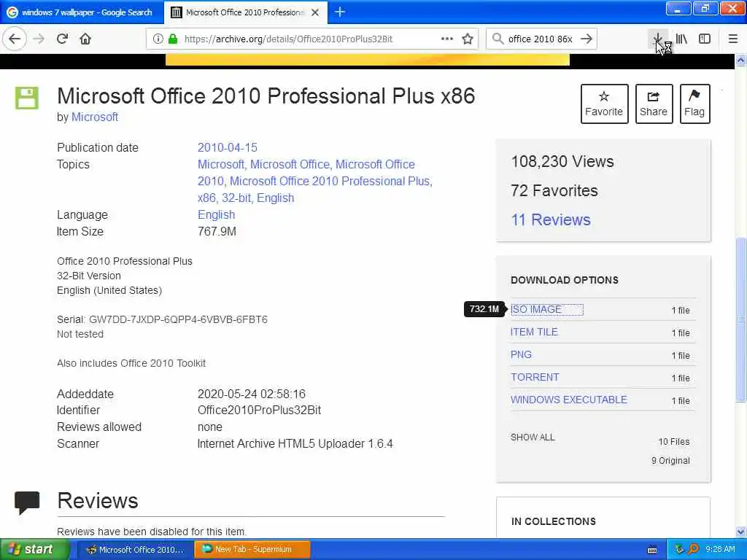Click the 72 Favorites statistic

click(x=554, y=190)
